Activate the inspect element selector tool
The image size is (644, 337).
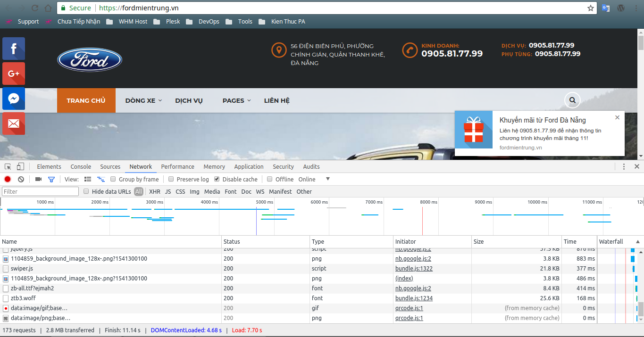(8, 166)
